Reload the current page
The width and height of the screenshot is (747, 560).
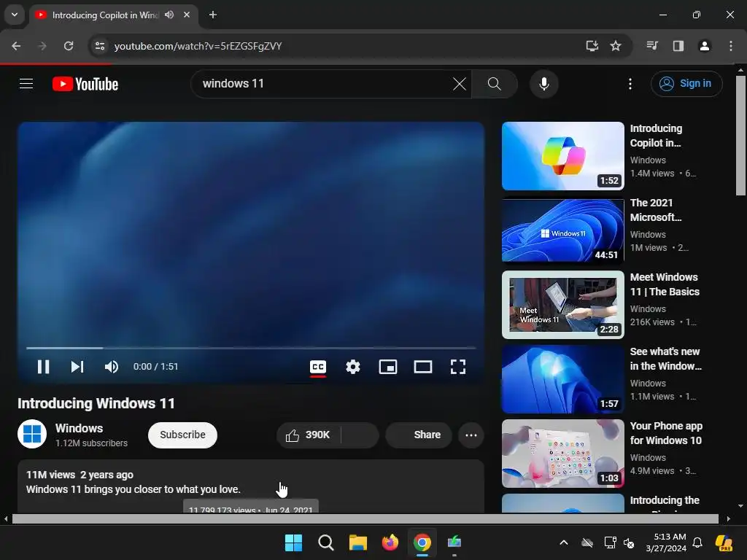[x=69, y=46]
